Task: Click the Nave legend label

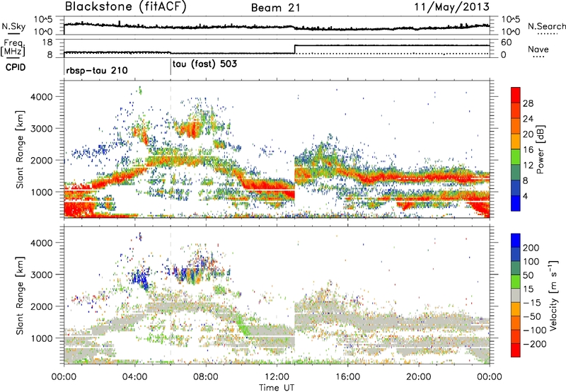Action: point(538,49)
